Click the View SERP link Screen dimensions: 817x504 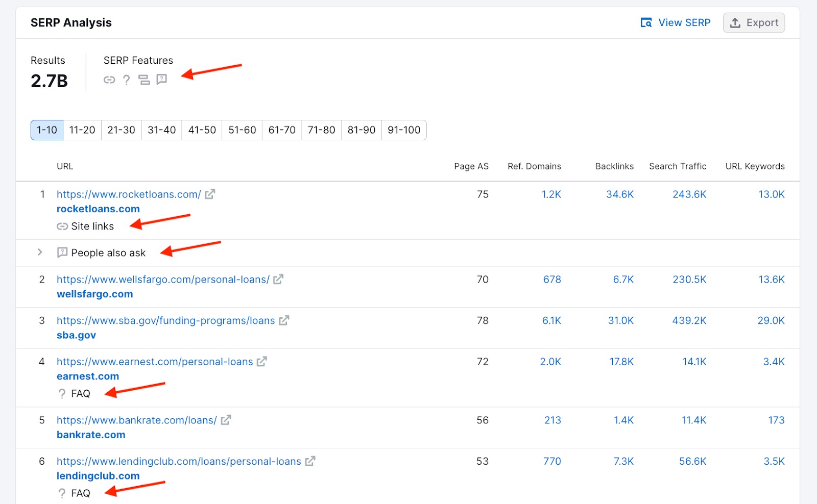(x=676, y=23)
